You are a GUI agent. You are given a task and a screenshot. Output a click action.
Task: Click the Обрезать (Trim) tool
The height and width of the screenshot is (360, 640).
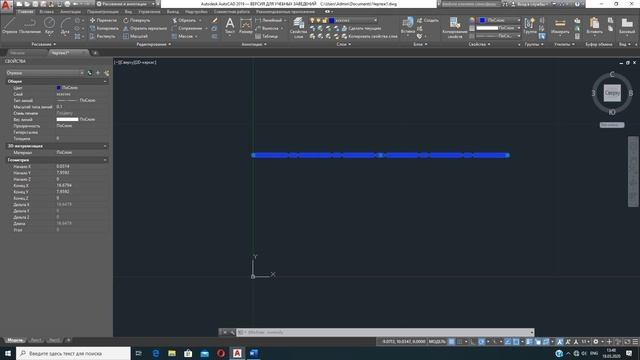(x=184, y=20)
